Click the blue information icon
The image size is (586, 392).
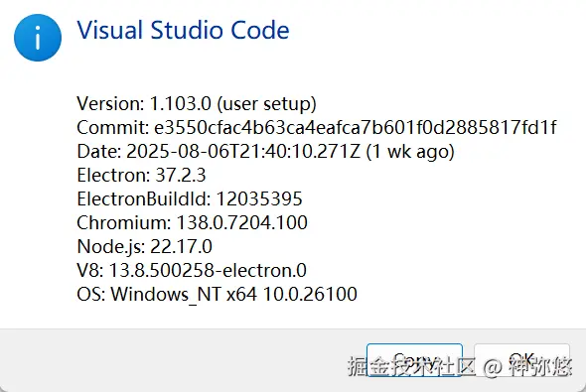coord(38,38)
